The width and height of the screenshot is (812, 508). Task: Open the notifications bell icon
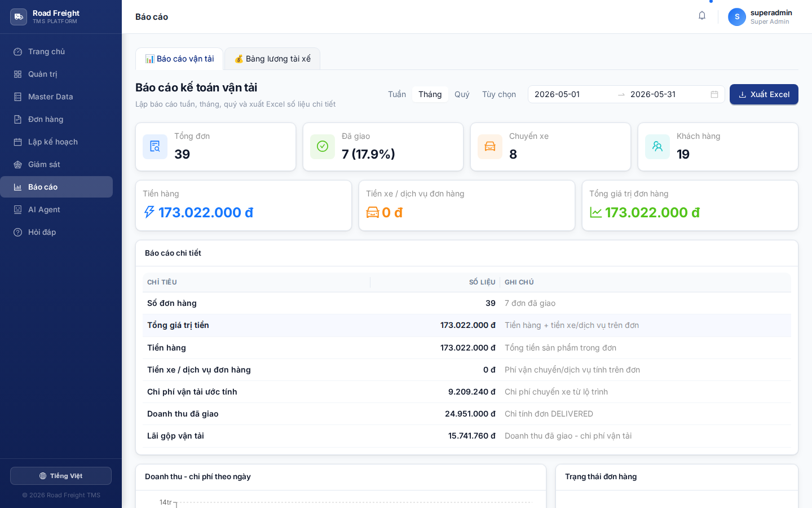coord(702,16)
